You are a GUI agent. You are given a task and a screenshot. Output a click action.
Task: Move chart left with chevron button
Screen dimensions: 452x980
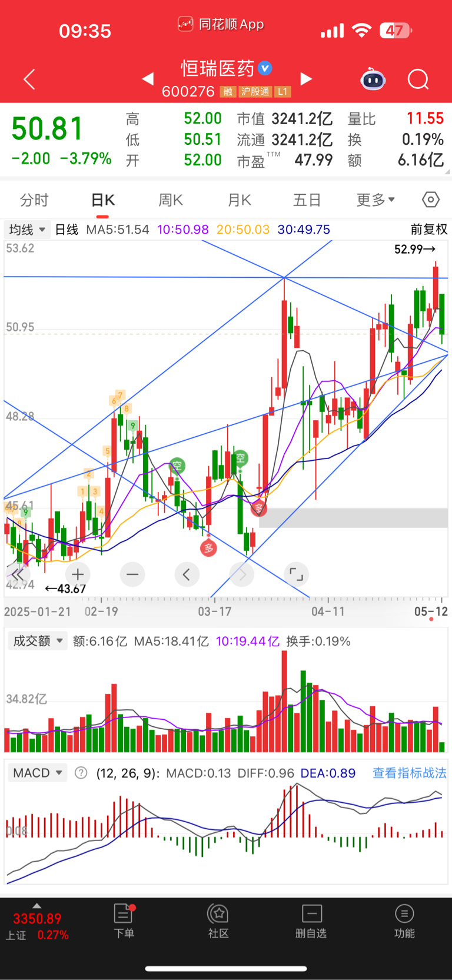pyautogui.click(x=187, y=574)
